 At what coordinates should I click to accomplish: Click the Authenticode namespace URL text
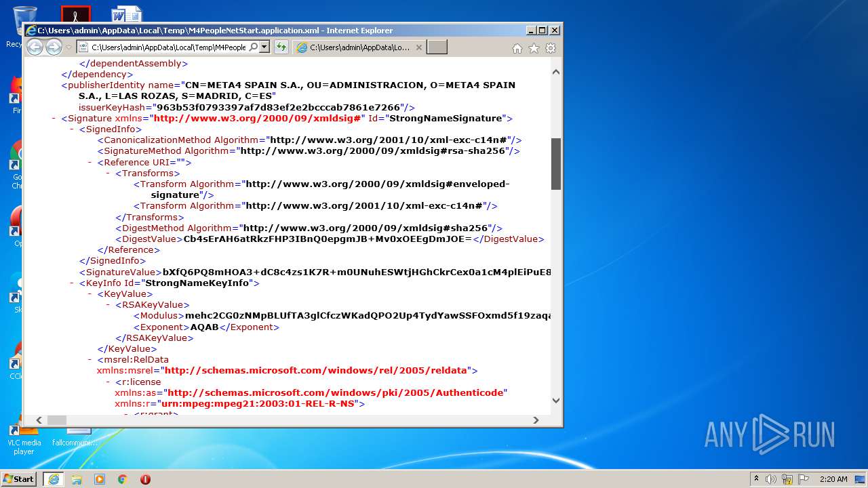point(335,393)
